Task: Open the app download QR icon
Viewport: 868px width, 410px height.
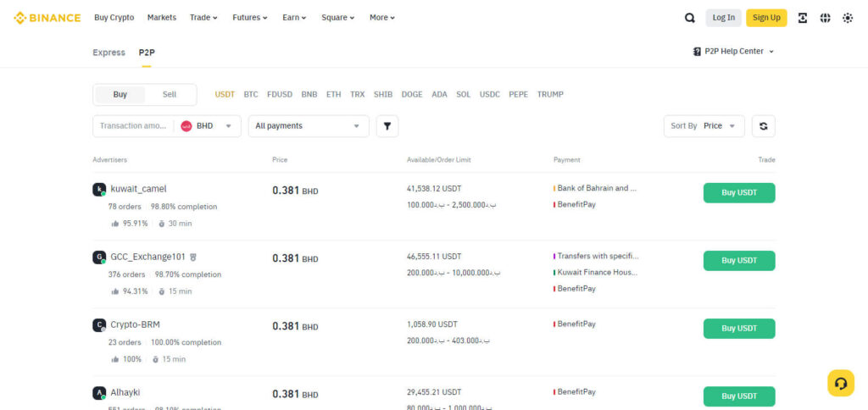Action: click(802, 18)
